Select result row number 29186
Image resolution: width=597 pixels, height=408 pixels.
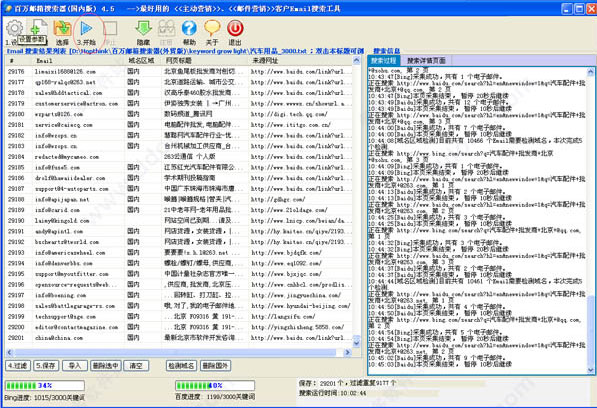[179, 178]
